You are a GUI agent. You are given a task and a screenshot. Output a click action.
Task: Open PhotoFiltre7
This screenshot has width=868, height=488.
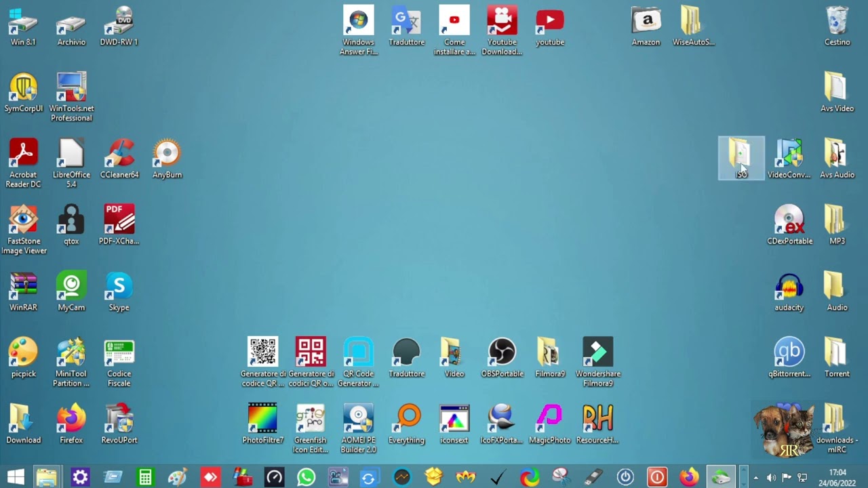pos(263,425)
